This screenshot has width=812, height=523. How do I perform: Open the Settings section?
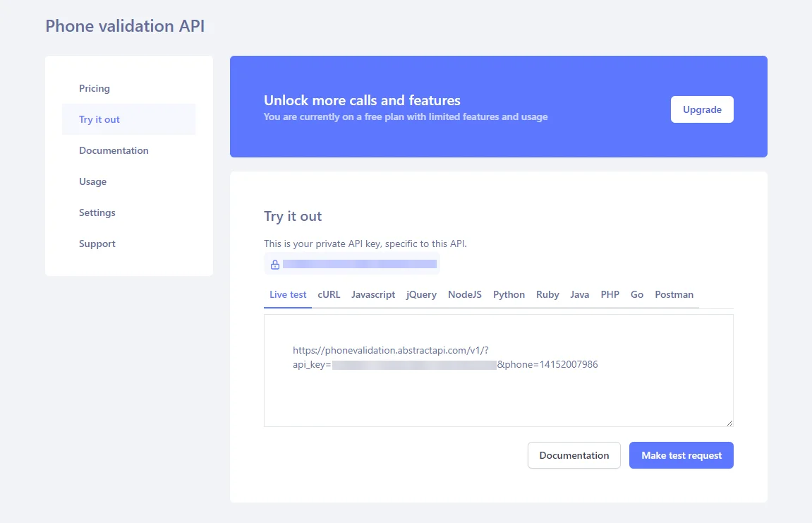point(97,212)
